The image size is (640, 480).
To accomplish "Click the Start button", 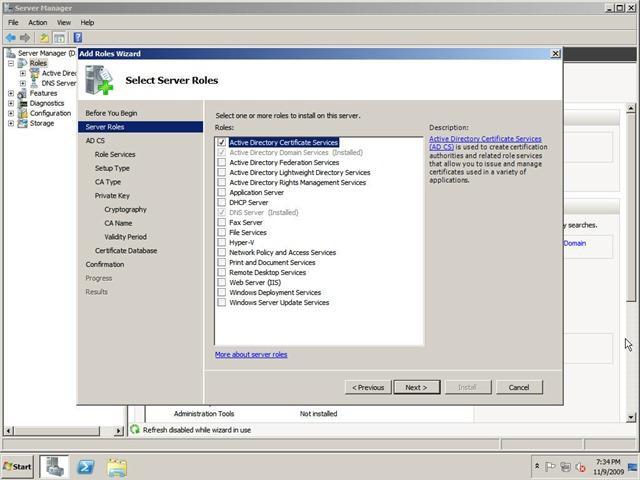I will click(x=17, y=467).
